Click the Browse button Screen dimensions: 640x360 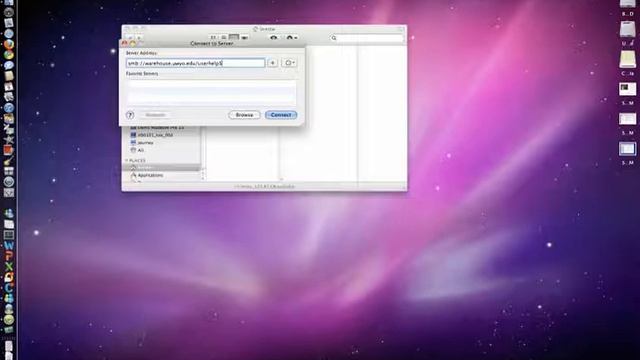(x=244, y=115)
